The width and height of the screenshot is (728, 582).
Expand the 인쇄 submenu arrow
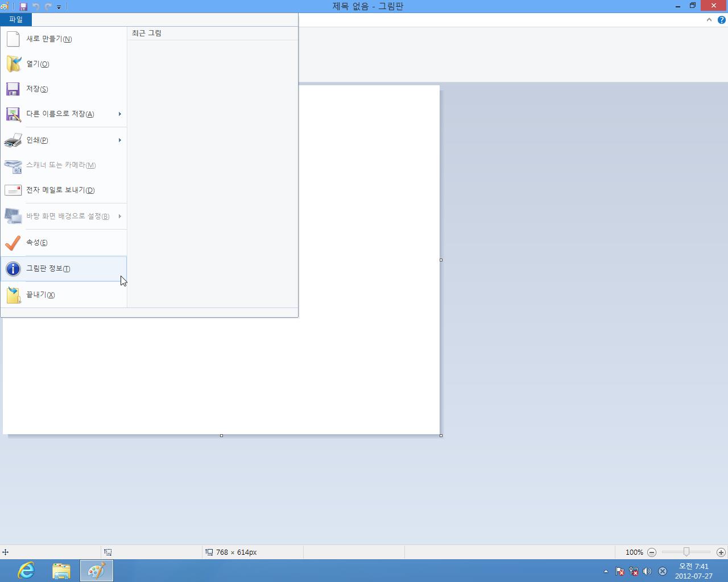tap(120, 140)
